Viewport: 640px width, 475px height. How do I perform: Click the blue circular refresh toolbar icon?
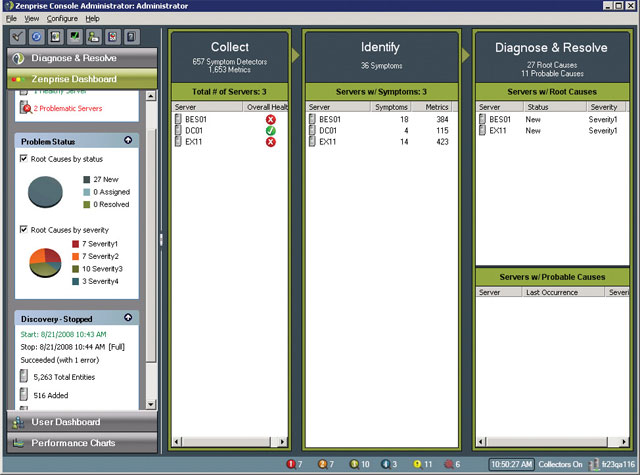pos(36,37)
